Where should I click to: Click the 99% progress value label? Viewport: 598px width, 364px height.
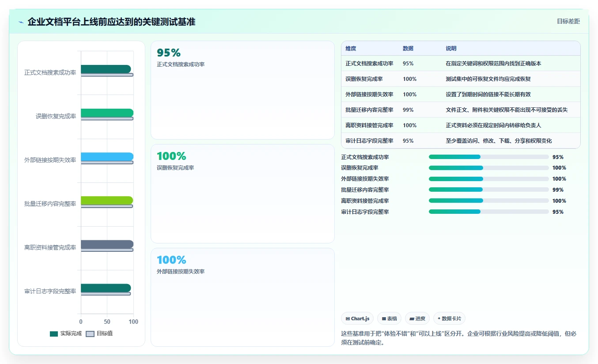558,190
